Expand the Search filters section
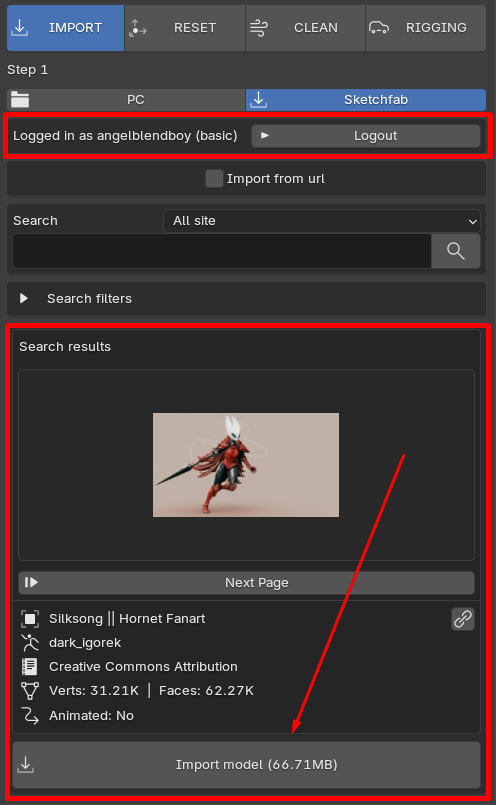The width and height of the screenshot is (496, 805). pos(246,299)
